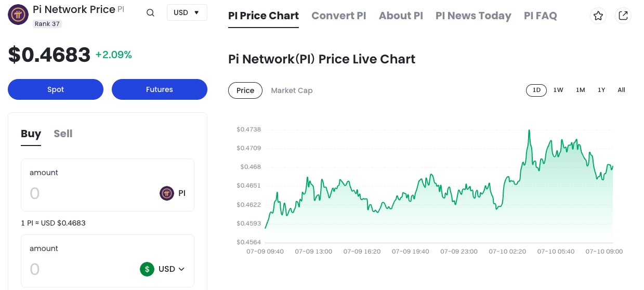Show the All-time chart range
Screen dimensions: 644x290
[x=621, y=90]
